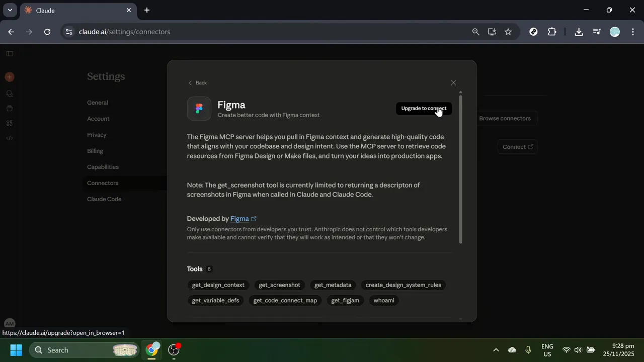Select get_variable_defs tool chip
Screen dimensions: 644x362
point(215,301)
